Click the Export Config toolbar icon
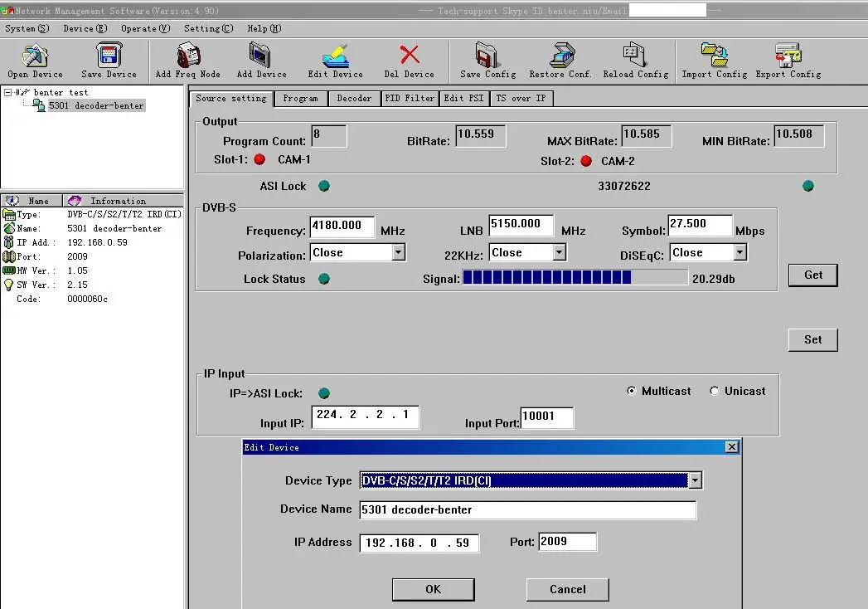 (x=788, y=56)
